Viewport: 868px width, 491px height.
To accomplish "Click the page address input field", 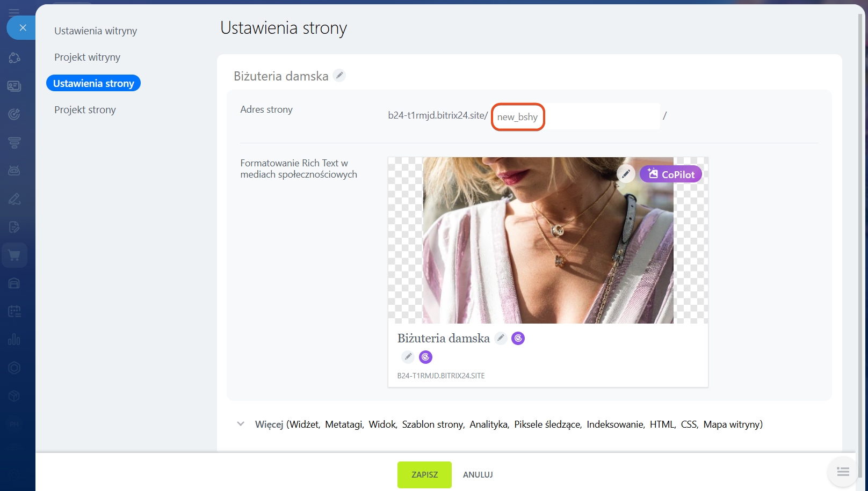I will 575,116.
